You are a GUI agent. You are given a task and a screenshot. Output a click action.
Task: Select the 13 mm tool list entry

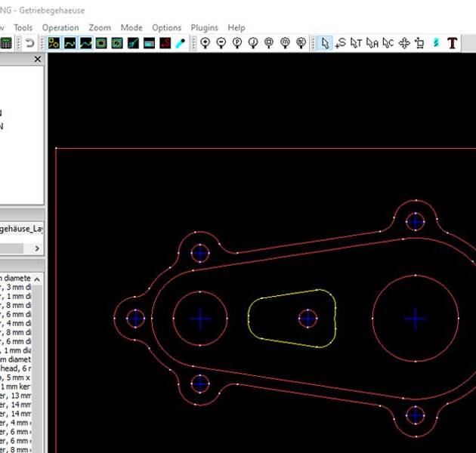tap(15, 393)
